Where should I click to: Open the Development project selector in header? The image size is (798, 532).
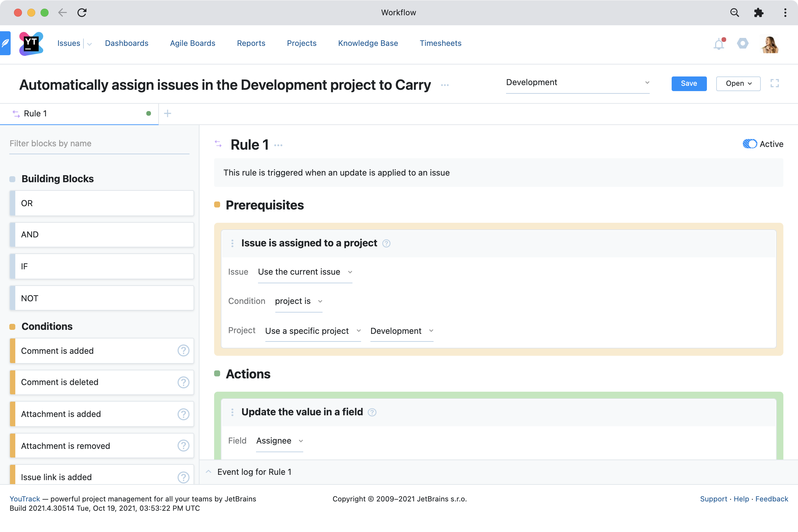pyautogui.click(x=577, y=83)
